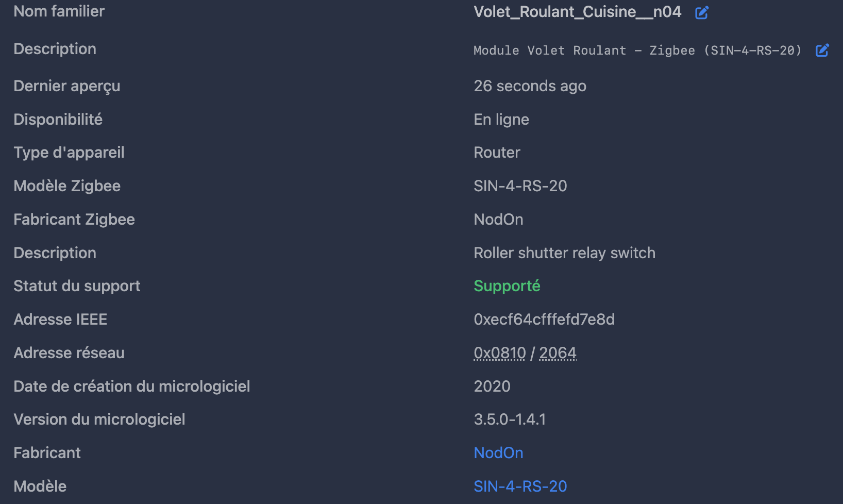Click the firmware version 3.5.0-1.4.1

pos(510,419)
